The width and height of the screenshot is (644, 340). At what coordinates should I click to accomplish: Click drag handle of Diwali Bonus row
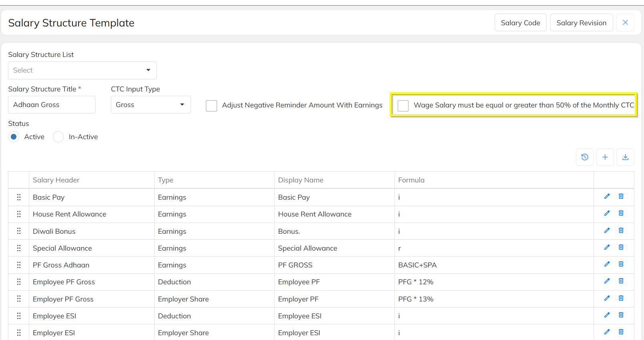click(x=19, y=231)
